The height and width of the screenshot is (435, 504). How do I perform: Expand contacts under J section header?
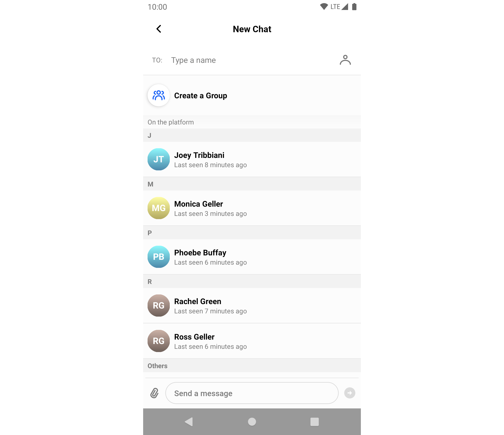tap(252, 135)
